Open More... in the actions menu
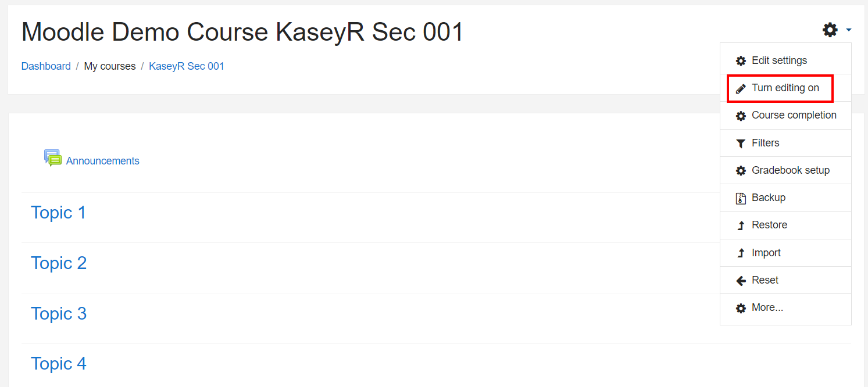 (767, 307)
